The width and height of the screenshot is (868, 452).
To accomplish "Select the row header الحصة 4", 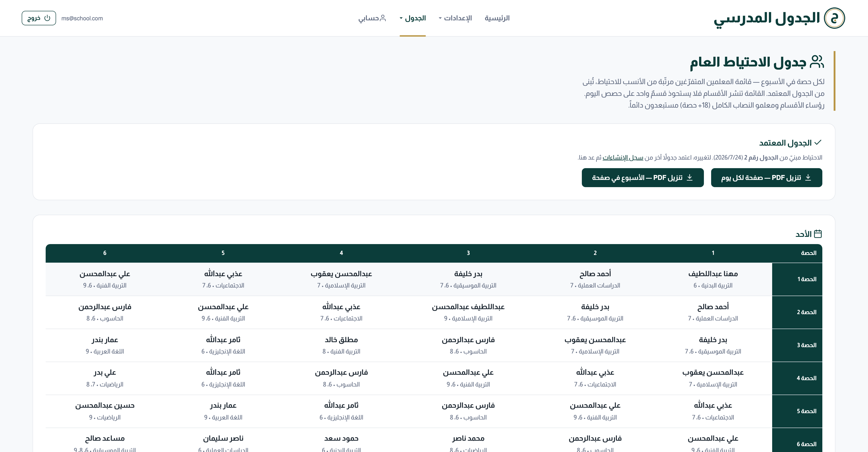I will pos(797,378).
